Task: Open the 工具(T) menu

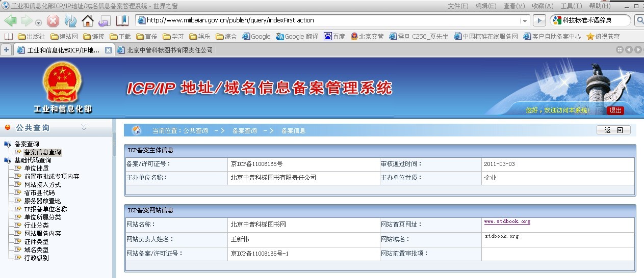Action: click(x=571, y=6)
